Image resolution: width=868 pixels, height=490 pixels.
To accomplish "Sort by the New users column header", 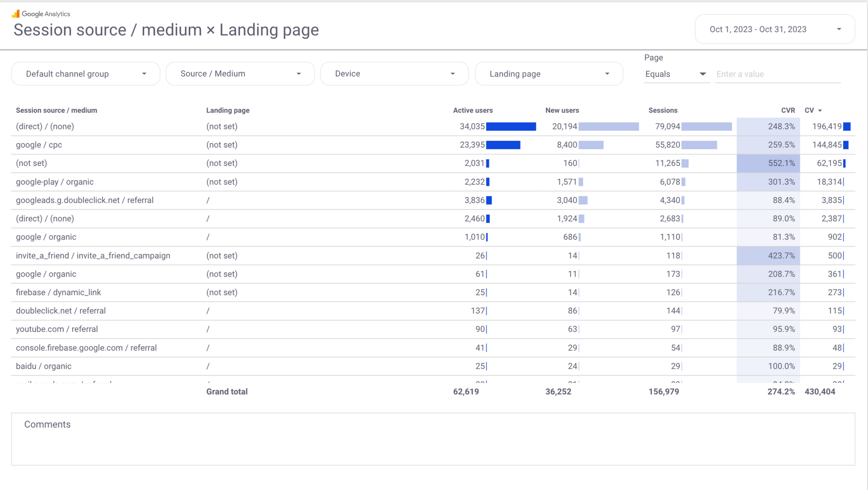I will (x=562, y=111).
